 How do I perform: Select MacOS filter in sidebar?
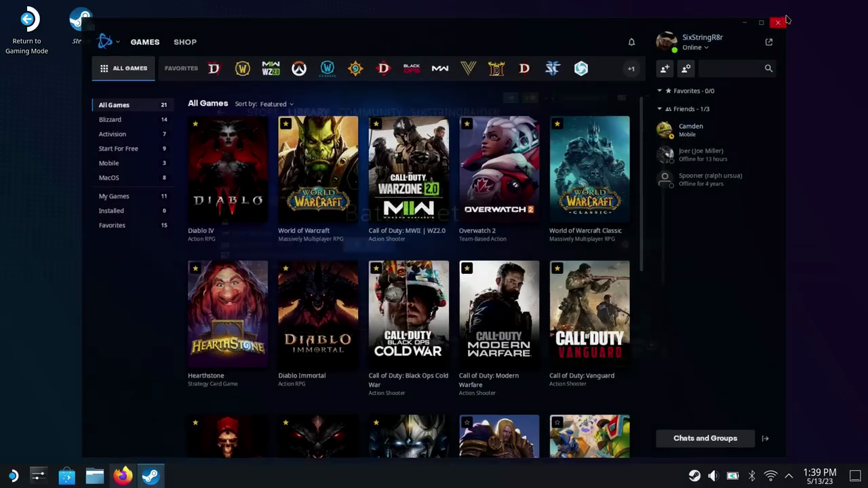pos(132,178)
